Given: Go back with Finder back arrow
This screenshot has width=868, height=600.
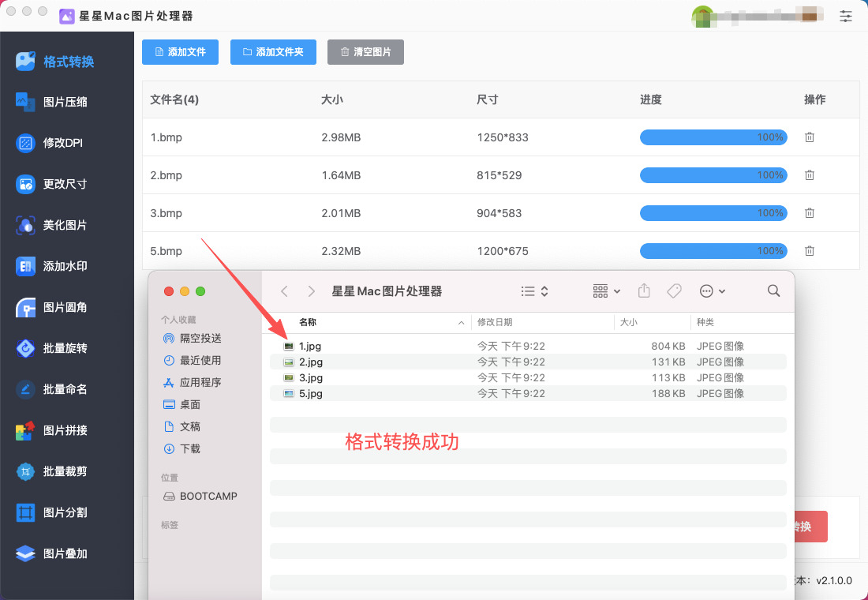Looking at the screenshot, I should (285, 291).
